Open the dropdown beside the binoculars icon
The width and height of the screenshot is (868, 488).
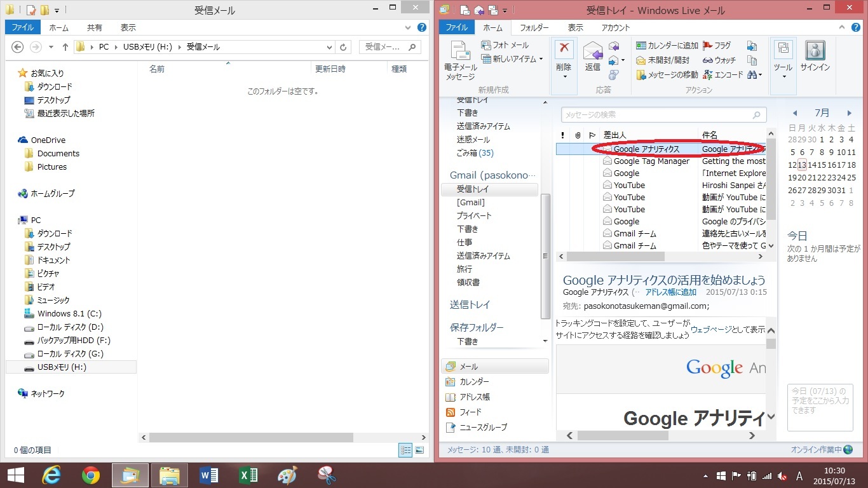761,75
